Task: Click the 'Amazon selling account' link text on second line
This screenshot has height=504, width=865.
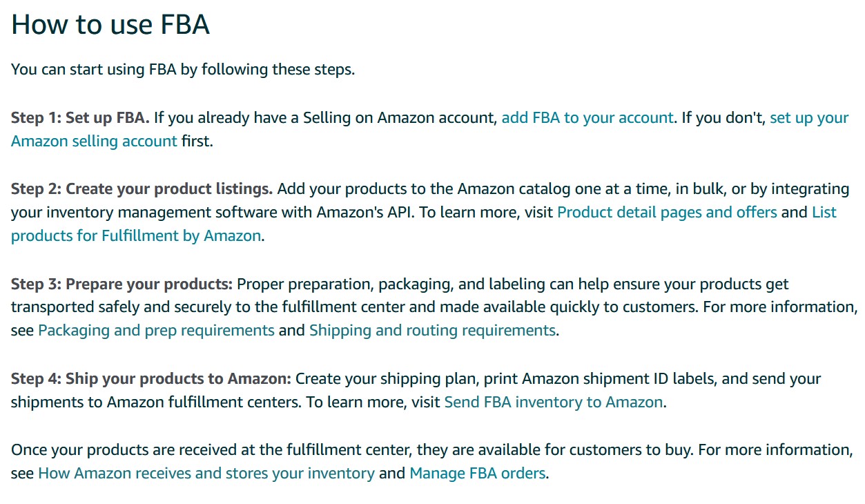Action: (x=94, y=141)
